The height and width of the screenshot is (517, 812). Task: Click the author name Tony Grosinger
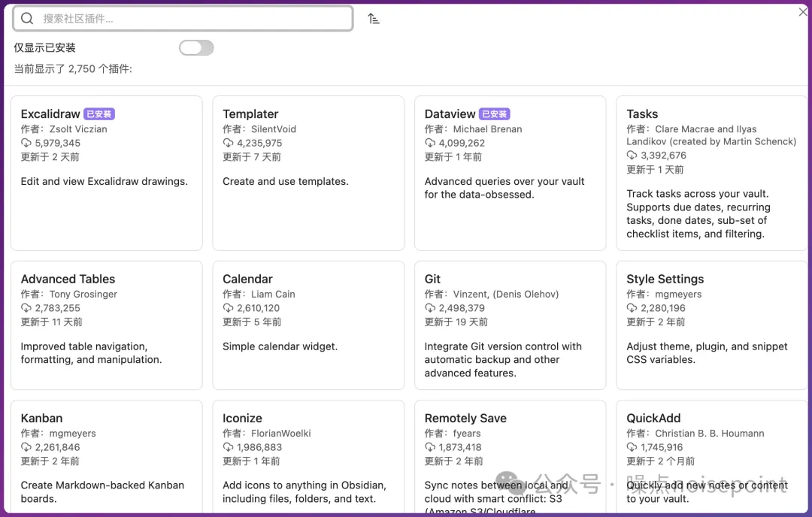pyautogui.click(x=83, y=294)
